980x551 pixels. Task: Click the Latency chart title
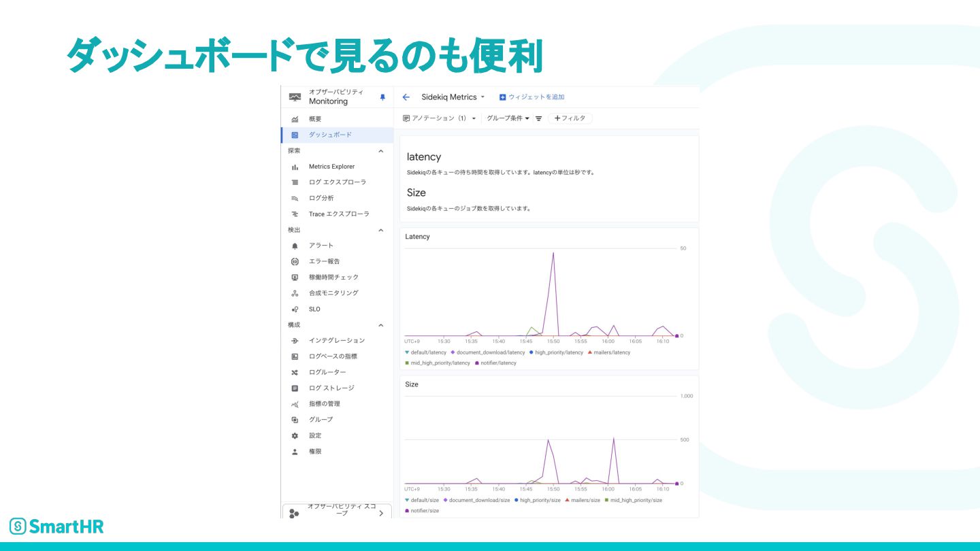[x=417, y=237]
